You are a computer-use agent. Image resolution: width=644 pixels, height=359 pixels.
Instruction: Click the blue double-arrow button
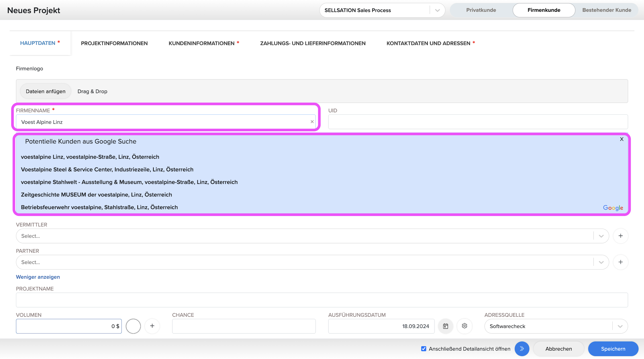pyautogui.click(x=522, y=349)
